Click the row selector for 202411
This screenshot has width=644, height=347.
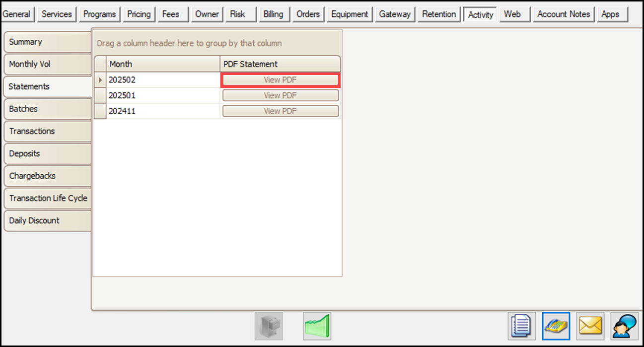pos(100,111)
